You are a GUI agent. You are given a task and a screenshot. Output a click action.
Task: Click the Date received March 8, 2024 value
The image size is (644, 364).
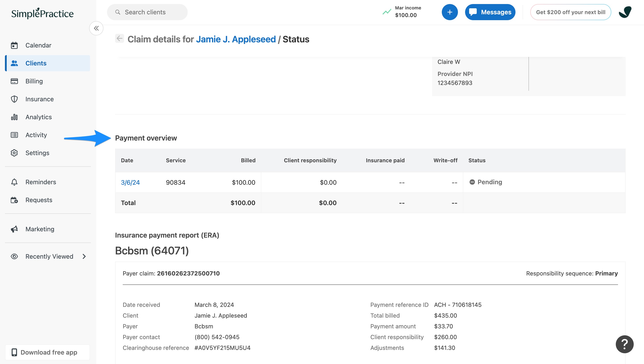pos(214,305)
